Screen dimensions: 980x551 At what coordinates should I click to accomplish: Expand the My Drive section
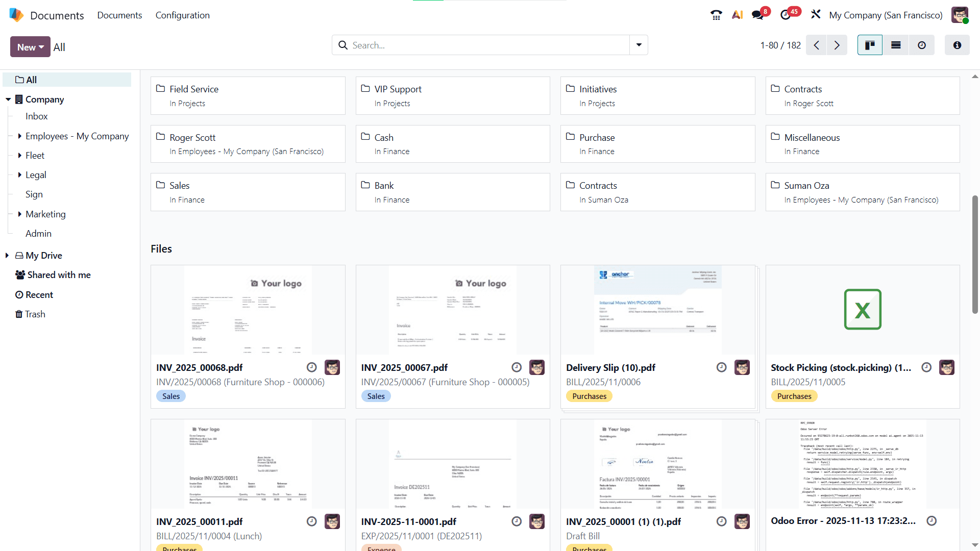[7, 255]
